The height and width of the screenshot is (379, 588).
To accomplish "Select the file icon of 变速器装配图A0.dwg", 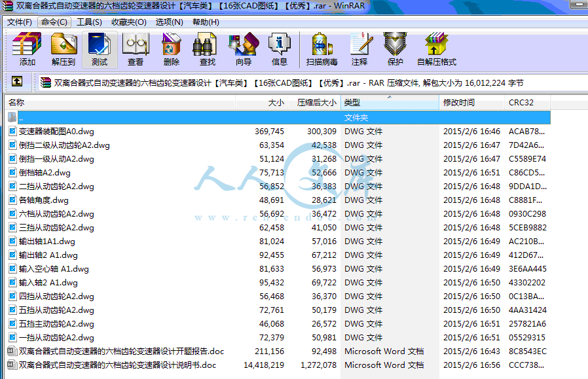I will point(12,131).
